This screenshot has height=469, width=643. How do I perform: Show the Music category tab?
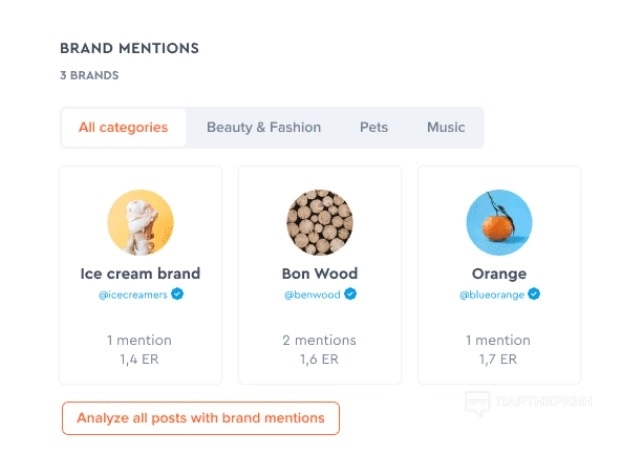(446, 128)
